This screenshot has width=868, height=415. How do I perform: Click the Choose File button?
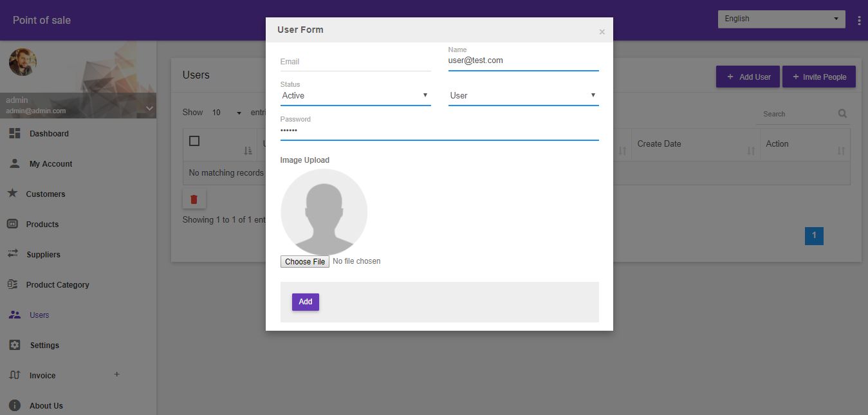click(305, 261)
